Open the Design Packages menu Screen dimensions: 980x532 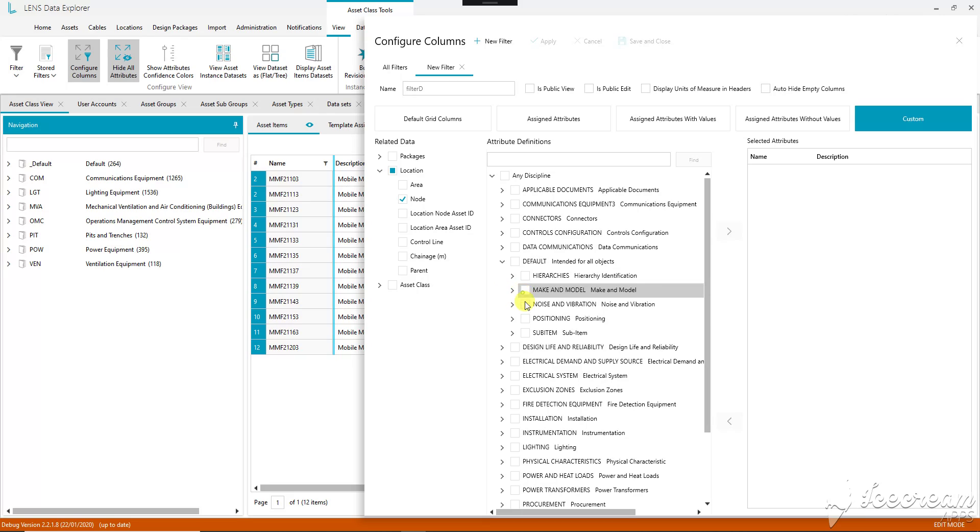(x=175, y=28)
